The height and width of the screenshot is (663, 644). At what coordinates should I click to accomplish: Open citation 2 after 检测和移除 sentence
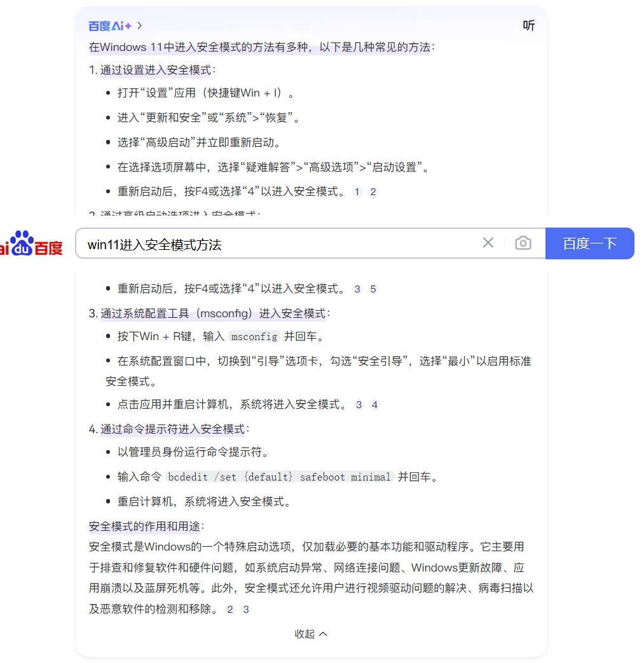[230, 610]
